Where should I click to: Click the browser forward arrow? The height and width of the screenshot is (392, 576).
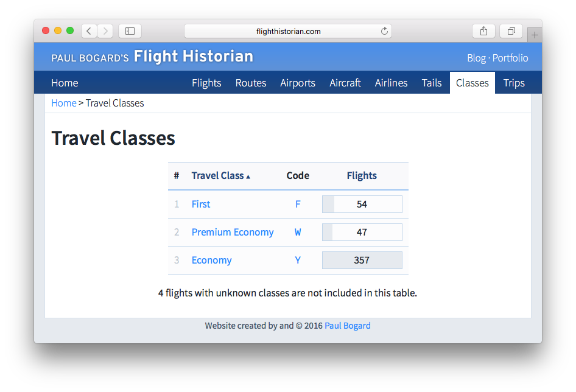pyautogui.click(x=104, y=30)
